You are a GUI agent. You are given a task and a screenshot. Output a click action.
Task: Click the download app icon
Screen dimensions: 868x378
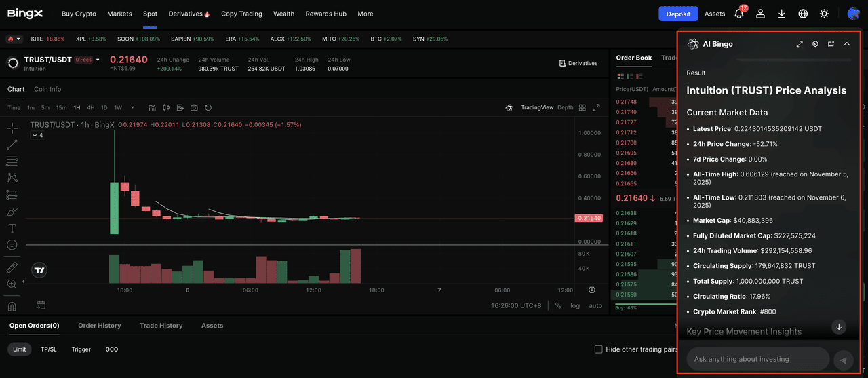point(782,14)
